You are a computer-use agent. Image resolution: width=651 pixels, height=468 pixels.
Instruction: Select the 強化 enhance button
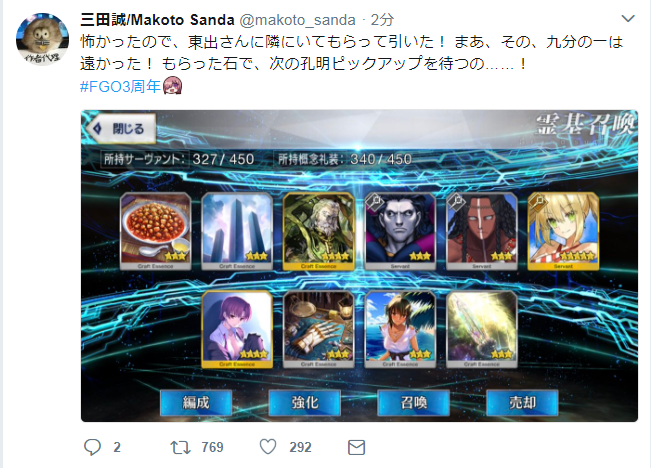point(305,402)
